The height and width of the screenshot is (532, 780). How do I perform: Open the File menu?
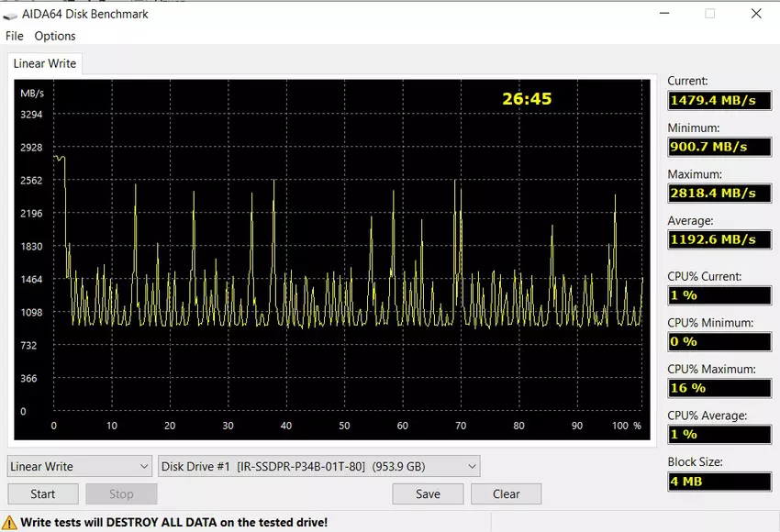click(15, 36)
